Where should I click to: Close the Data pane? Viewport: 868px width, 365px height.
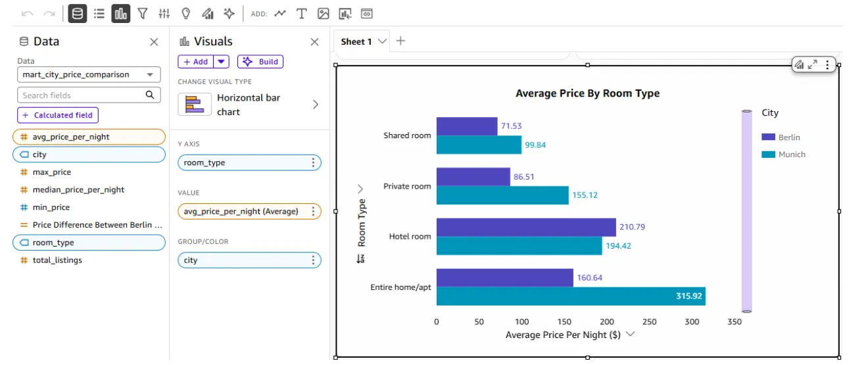point(154,42)
